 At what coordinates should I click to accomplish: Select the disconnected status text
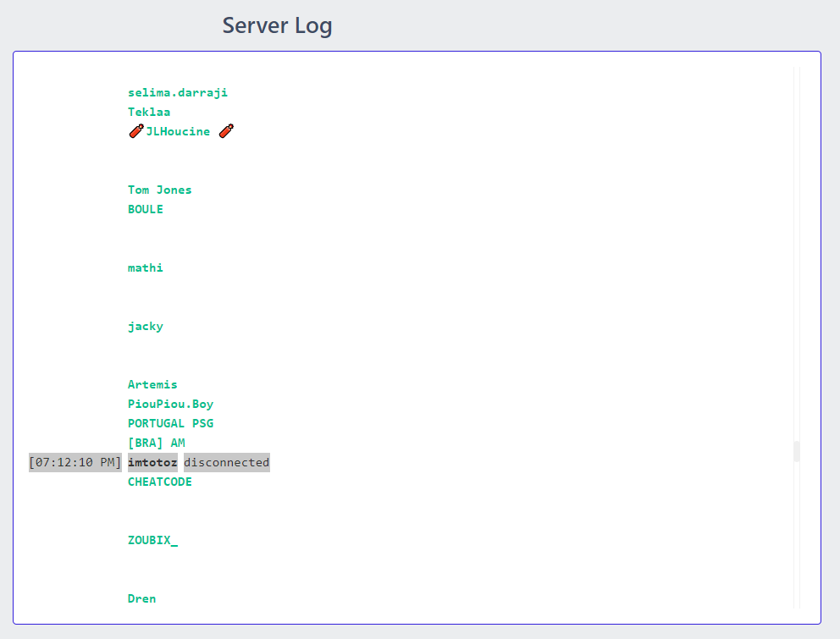click(226, 462)
